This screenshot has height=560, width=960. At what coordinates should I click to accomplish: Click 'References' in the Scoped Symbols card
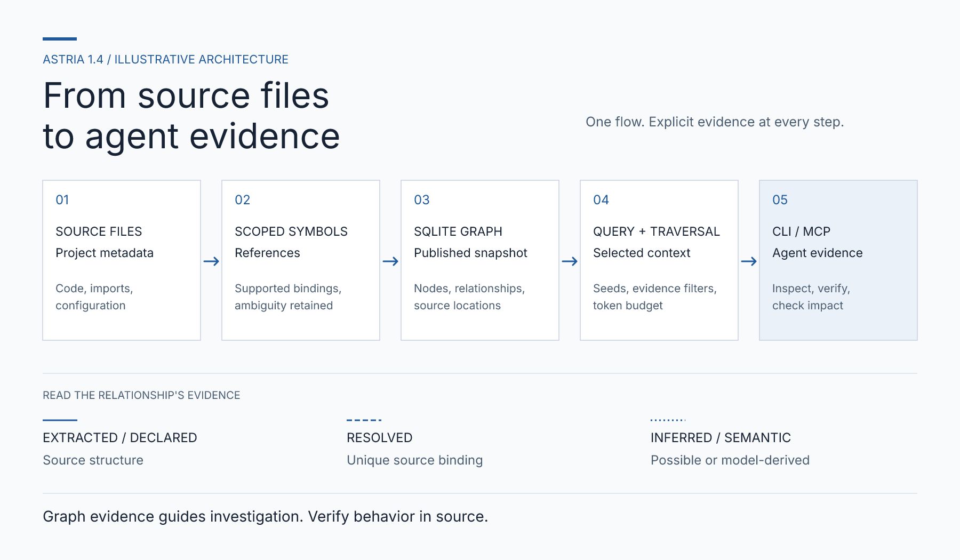(x=267, y=253)
